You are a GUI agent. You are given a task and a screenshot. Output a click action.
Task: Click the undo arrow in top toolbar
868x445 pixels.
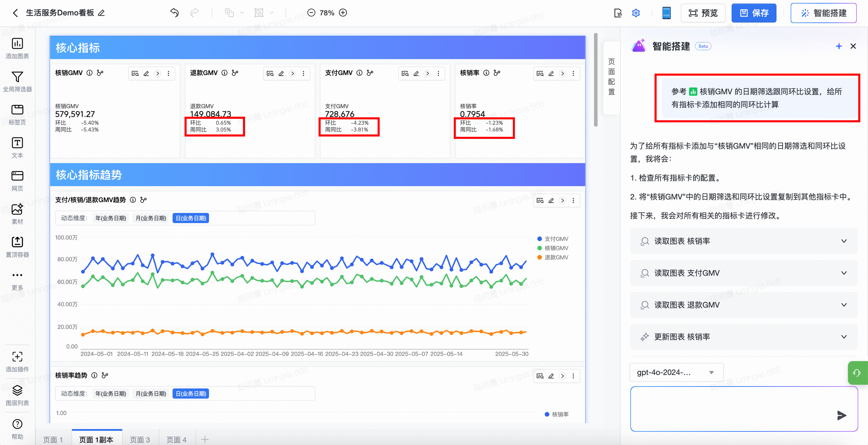point(174,13)
